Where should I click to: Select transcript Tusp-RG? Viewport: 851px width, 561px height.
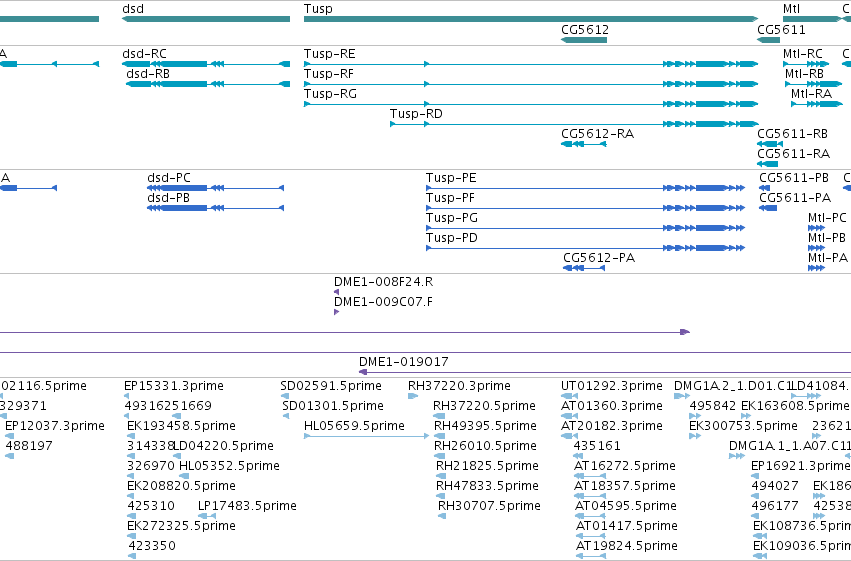531,104
